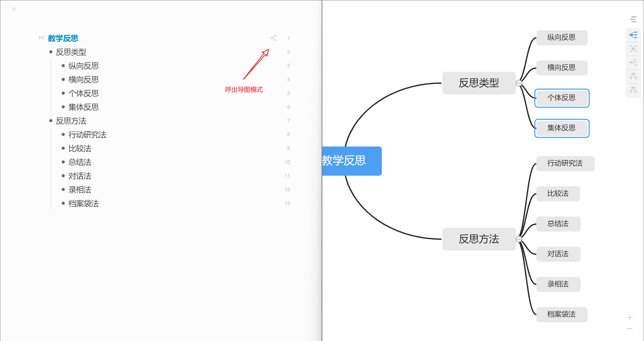The image size is (644, 341).
Task: Select the mindmap layout icon in right toolbar
Action: click(634, 35)
